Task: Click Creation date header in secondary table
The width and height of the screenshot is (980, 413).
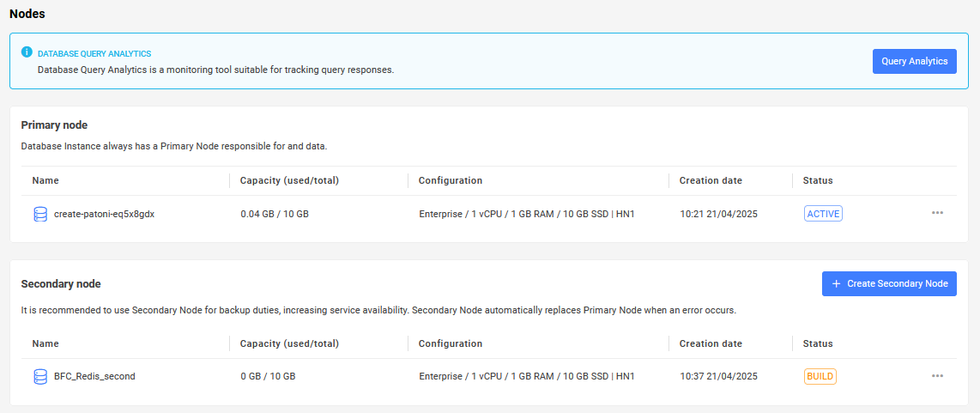Action: pyautogui.click(x=711, y=343)
